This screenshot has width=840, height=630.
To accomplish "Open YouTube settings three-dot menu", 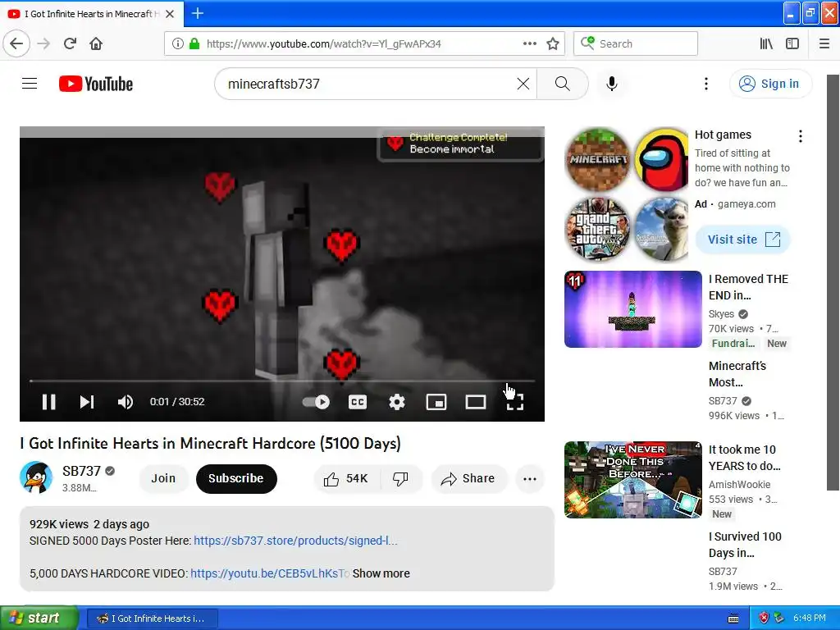I will (706, 84).
